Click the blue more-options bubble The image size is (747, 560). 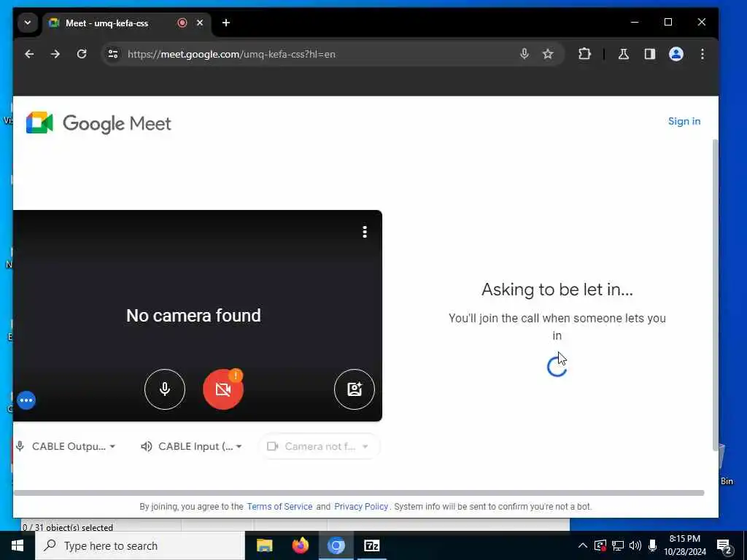click(26, 400)
